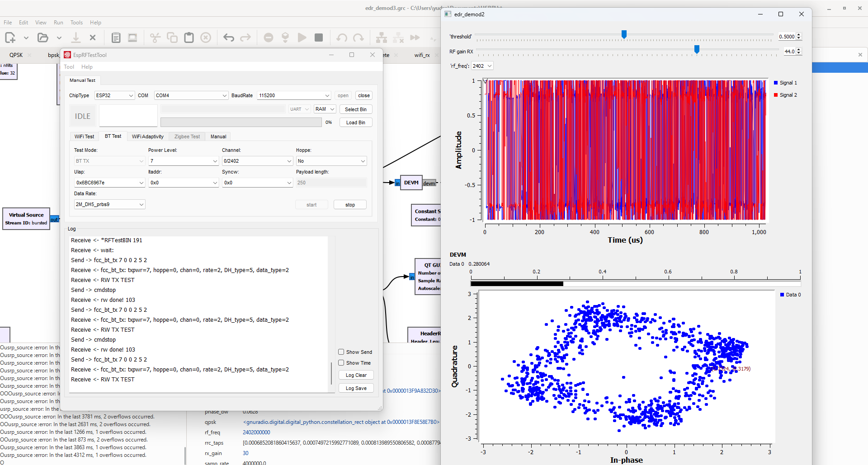Enable the Show Time checkbox
This screenshot has height=465, width=868.
pyautogui.click(x=341, y=363)
